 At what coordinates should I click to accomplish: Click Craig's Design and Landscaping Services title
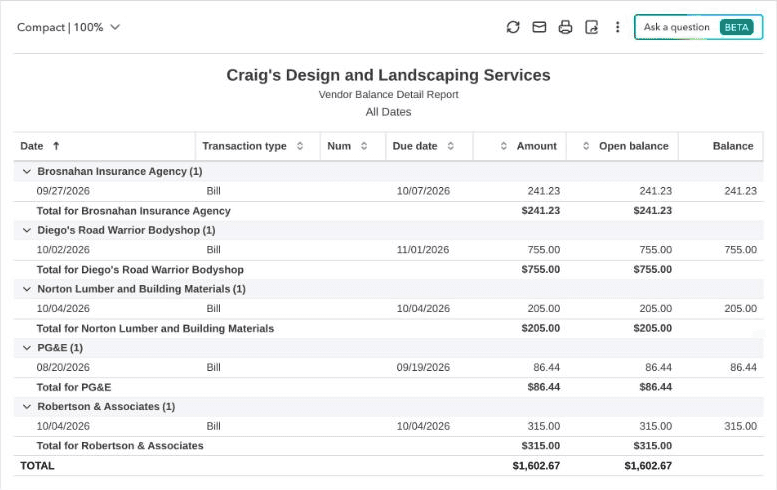[x=388, y=75]
